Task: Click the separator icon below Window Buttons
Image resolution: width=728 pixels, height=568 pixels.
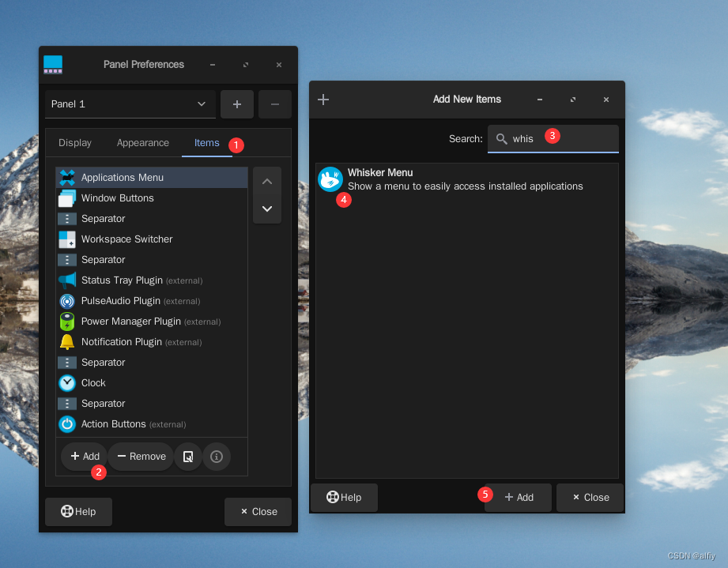Action: click(67, 219)
